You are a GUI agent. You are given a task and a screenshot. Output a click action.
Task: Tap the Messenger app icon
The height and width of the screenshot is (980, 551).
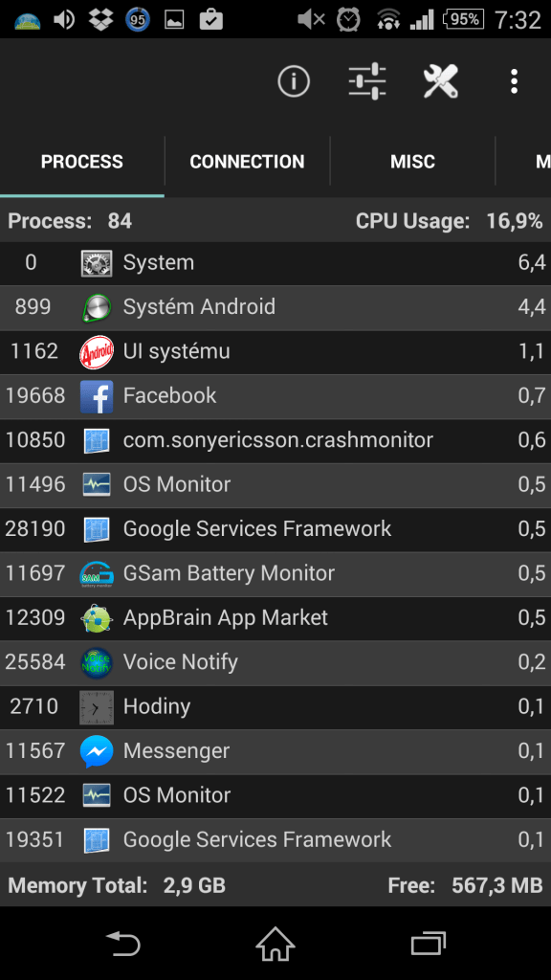click(97, 751)
